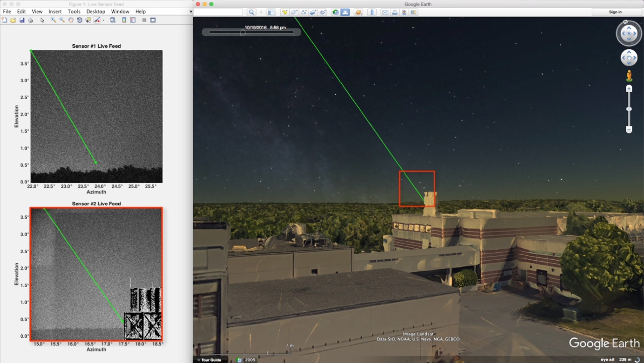Viewport: 644px width, 363px height.
Task: View in Google Maps icon
Action: pos(413,12)
